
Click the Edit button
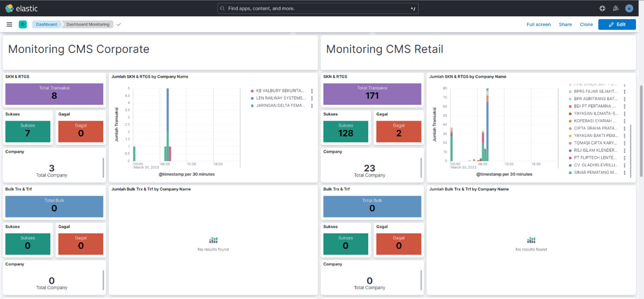616,24
